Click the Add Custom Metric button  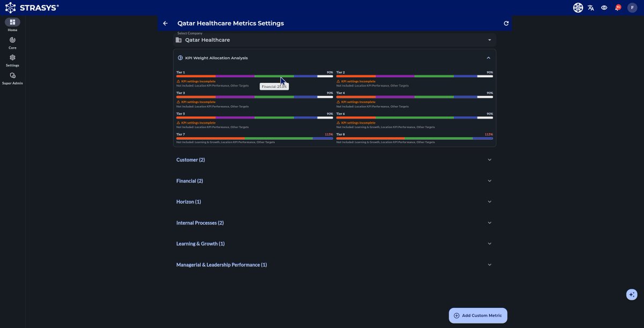(x=478, y=316)
